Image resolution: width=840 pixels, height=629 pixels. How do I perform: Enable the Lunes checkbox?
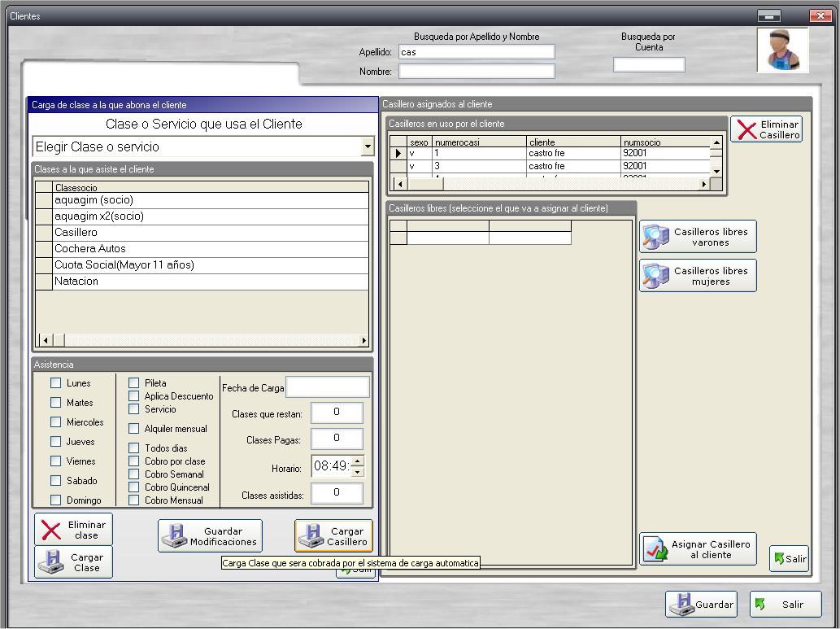[56, 383]
